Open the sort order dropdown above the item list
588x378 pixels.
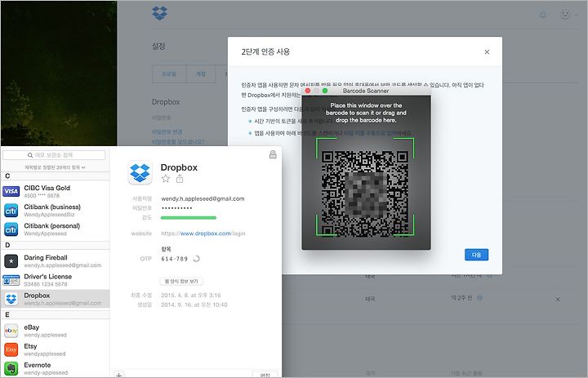point(55,167)
